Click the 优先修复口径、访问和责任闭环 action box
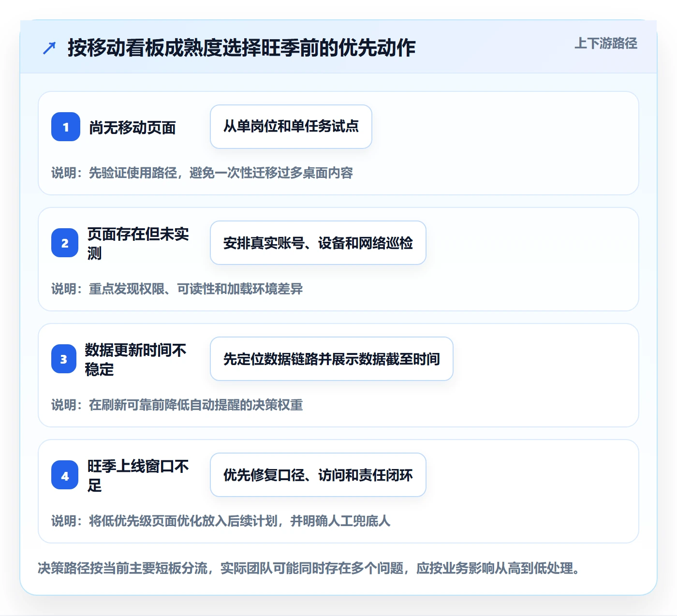Image resolution: width=677 pixels, height=616 pixels. (318, 475)
